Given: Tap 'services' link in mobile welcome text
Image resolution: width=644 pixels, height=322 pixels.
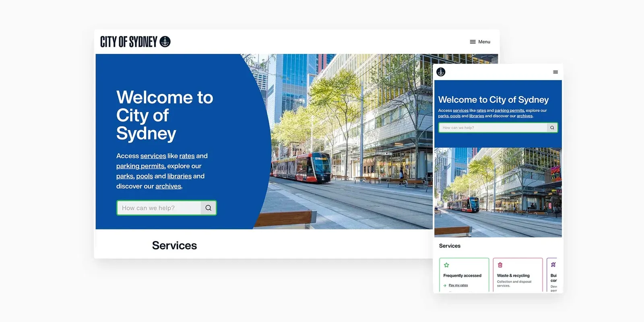Looking at the screenshot, I should point(460,110).
